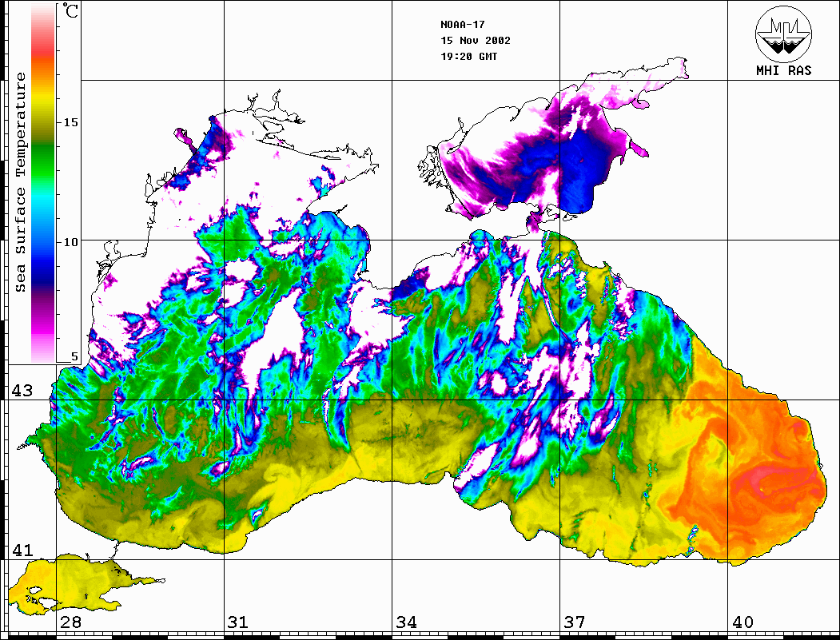Click longitude label '37'

click(575, 622)
